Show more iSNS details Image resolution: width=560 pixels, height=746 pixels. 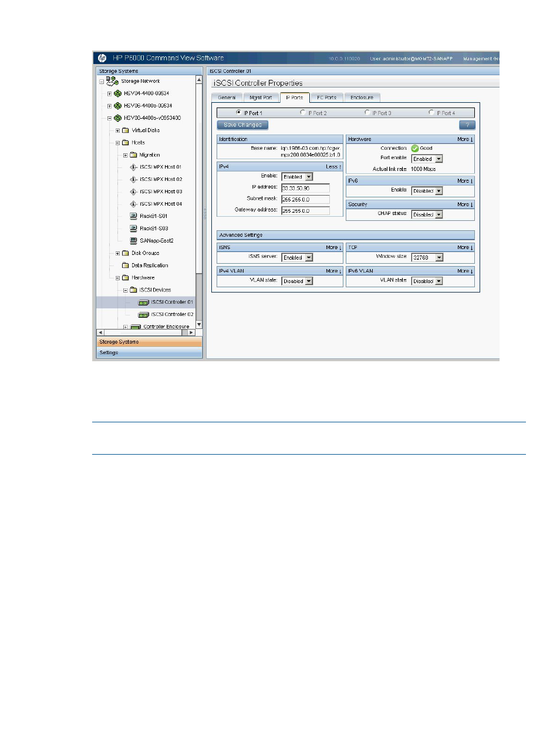point(333,247)
